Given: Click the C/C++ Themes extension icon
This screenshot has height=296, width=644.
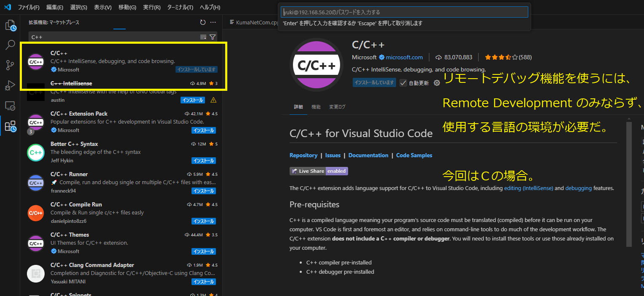Looking at the screenshot, I should point(36,243).
